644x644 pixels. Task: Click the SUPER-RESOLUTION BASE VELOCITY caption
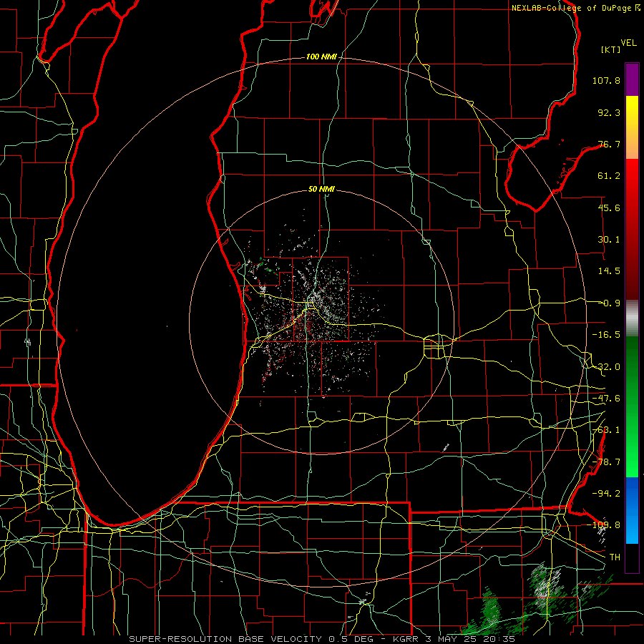225,639
